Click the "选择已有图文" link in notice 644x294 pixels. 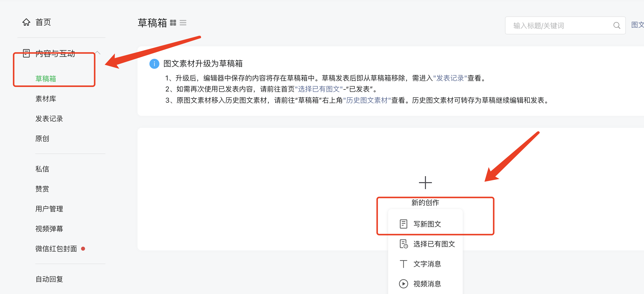[x=319, y=89]
